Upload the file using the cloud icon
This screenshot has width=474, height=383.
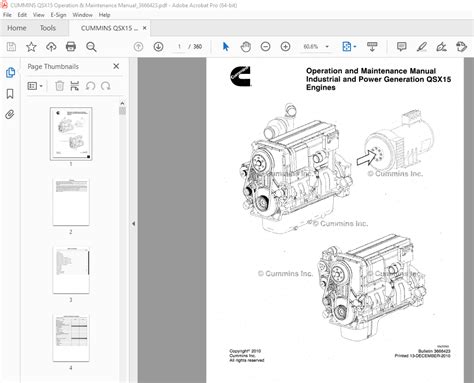51,47
